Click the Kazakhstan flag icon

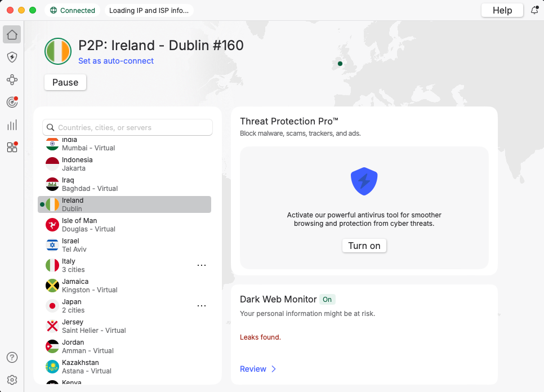coord(52,367)
